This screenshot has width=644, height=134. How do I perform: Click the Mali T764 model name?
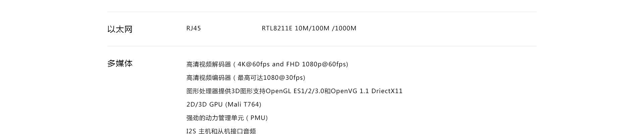click(243, 105)
